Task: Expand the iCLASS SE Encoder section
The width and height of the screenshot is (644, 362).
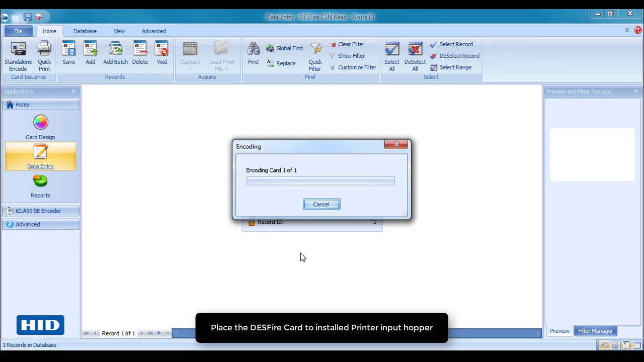Action: point(40,211)
